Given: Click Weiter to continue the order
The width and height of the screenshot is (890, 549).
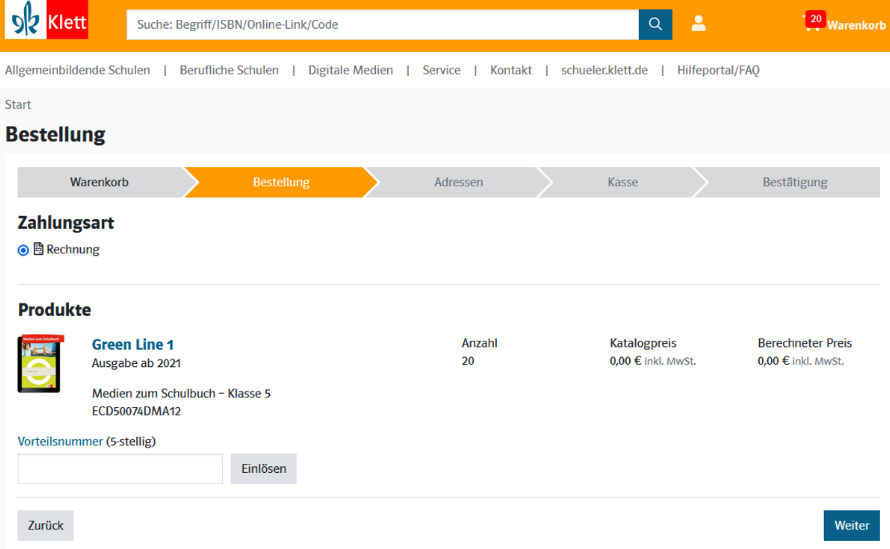Looking at the screenshot, I should coord(851,525).
